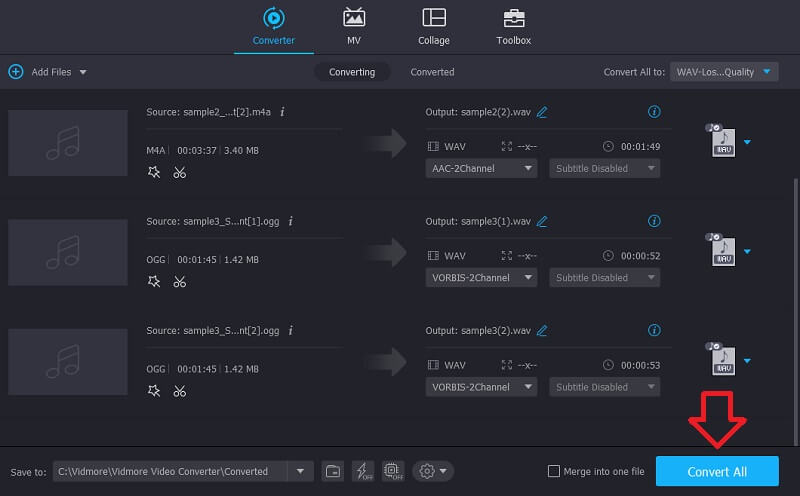The width and height of the screenshot is (800, 496).
Task: Switch to the Converted tab
Action: (x=432, y=72)
